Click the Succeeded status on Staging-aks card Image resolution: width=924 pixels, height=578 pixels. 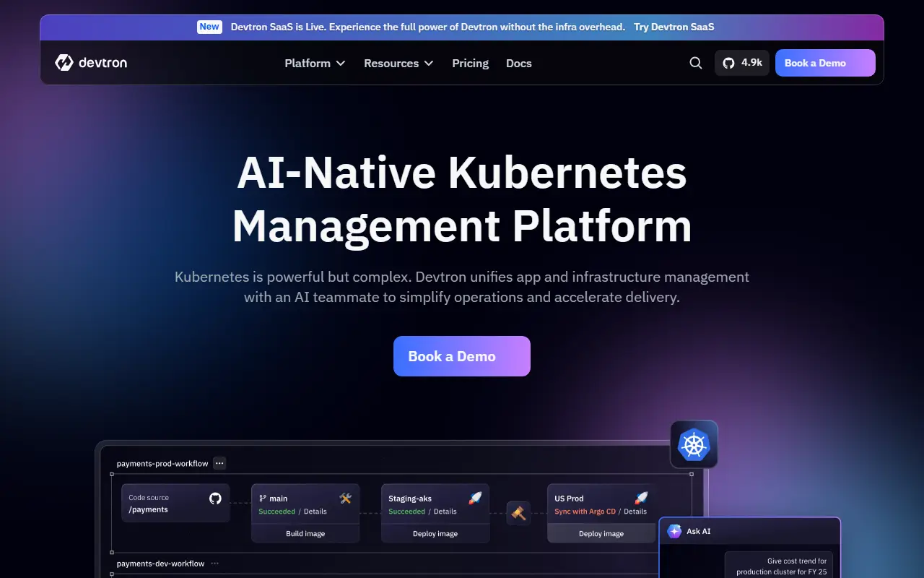click(x=407, y=512)
